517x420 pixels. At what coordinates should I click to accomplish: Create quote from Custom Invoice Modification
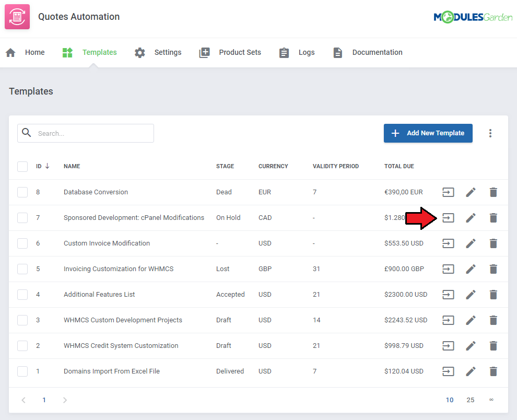click(448, 243)
